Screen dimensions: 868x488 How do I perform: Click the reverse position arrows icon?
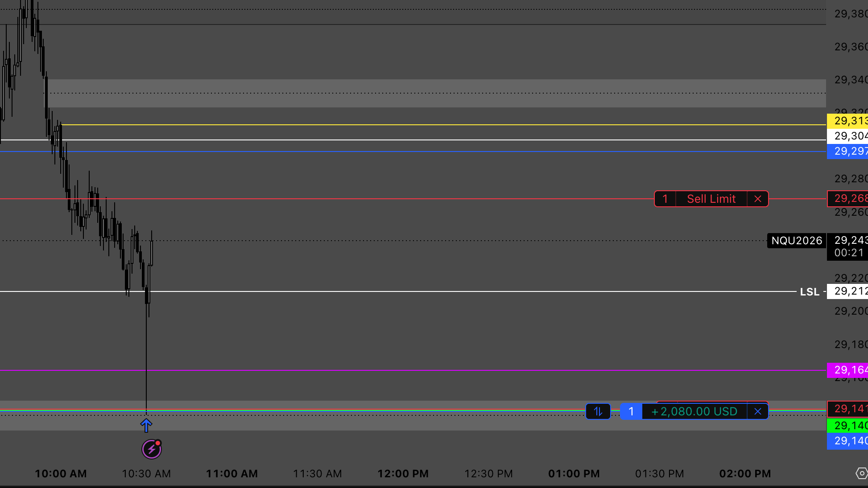coord(598,411)
